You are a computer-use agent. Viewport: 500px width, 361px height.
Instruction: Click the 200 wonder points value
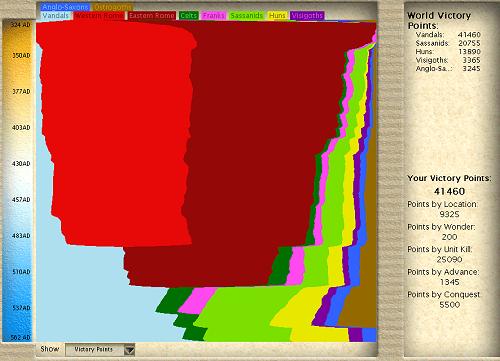click(449, 237)
